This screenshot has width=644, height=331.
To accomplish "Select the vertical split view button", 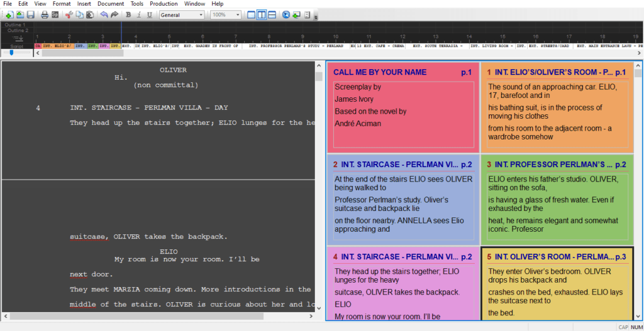I will (262, 14).
